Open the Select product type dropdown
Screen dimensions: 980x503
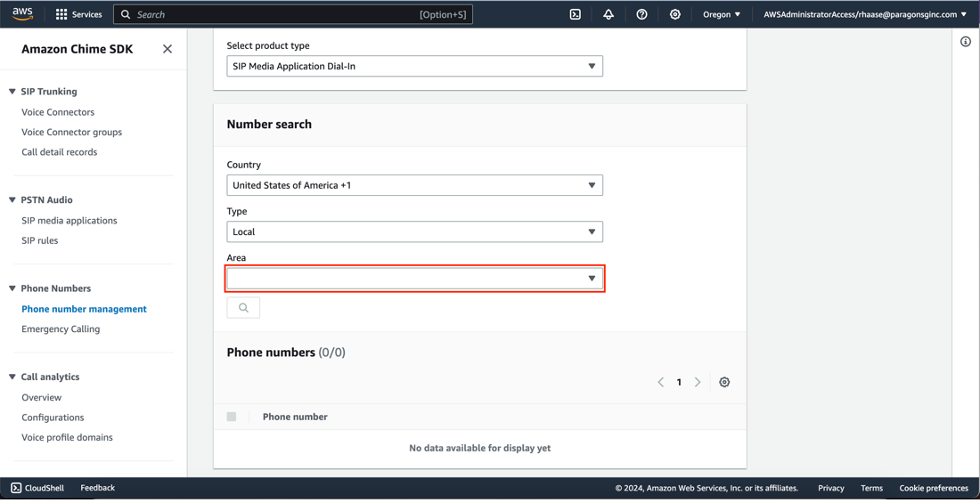tap(415, 66)
